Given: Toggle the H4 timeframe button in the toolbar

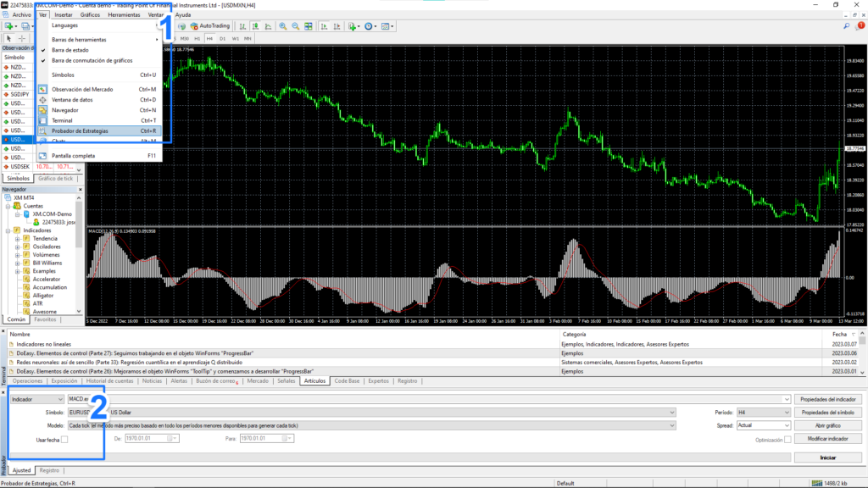Looking at the screenshot, I should click(209, 39).
